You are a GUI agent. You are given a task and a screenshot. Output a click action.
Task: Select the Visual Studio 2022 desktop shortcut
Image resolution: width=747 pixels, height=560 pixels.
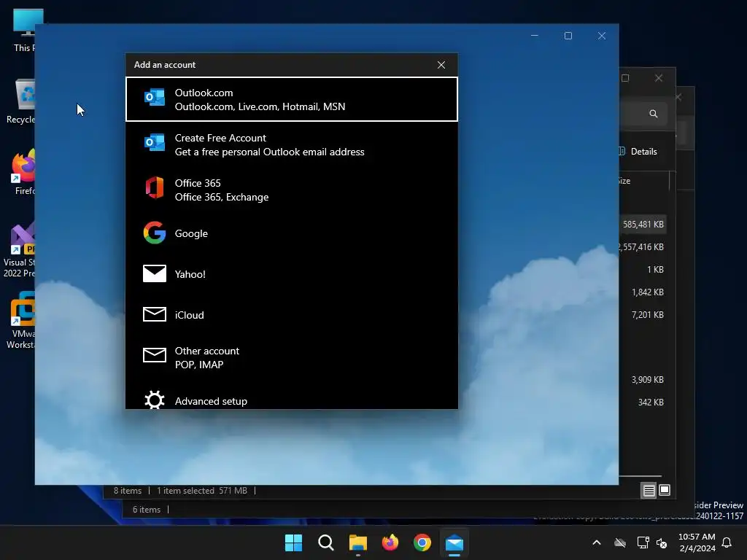pos(19,249)
